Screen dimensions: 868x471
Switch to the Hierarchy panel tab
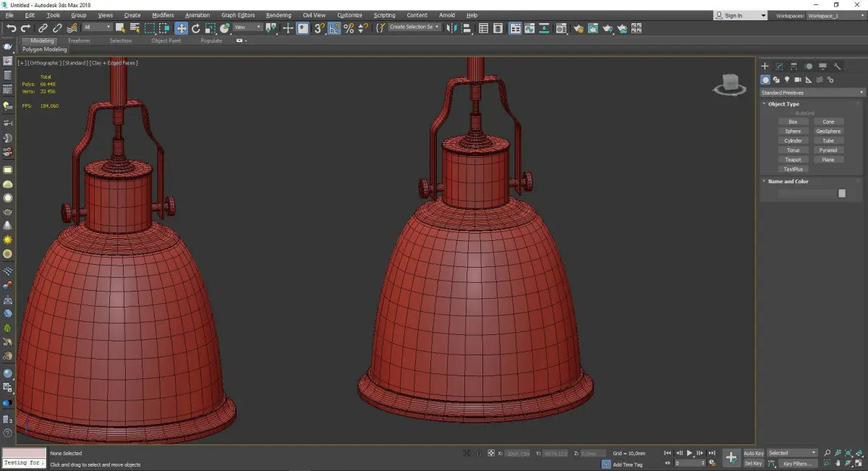793,66
